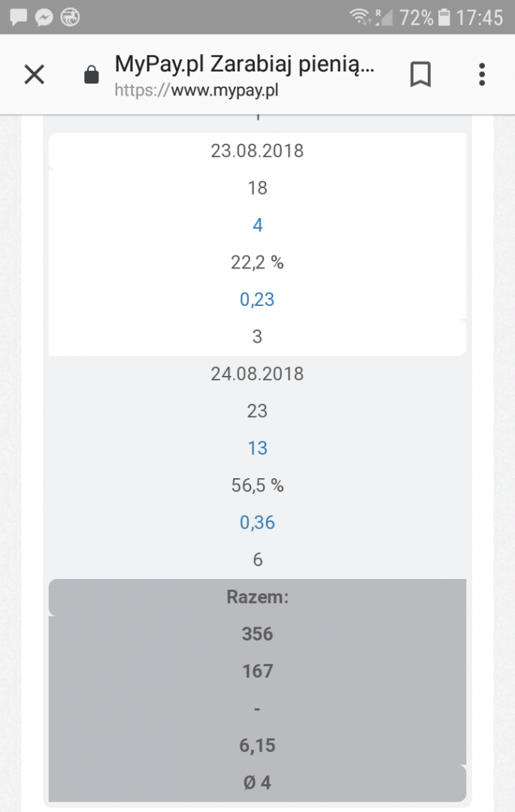
Task: Select the 23.08.2018 date row
Action: [x=257, y=150]
